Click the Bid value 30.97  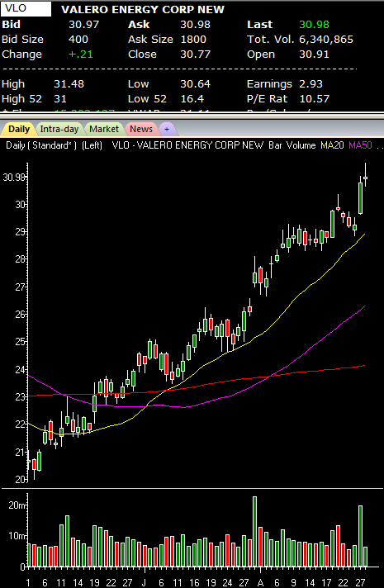click(83, 25)
